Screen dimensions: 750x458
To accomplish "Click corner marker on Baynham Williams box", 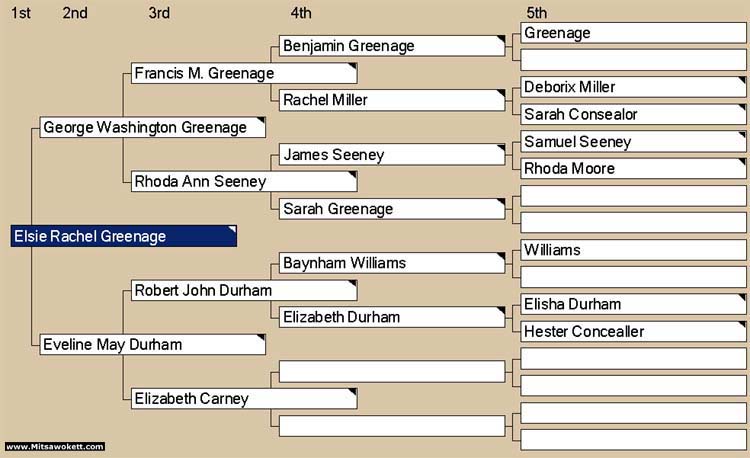I will click(501, 256).
